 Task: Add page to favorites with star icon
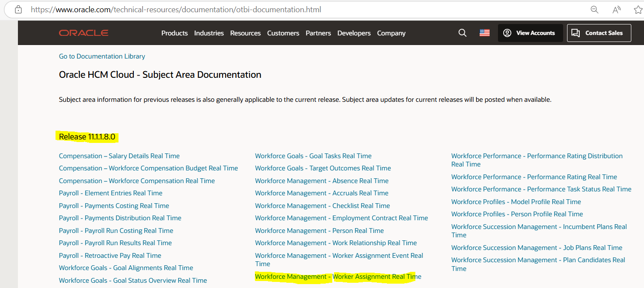(x=638, y=10)
